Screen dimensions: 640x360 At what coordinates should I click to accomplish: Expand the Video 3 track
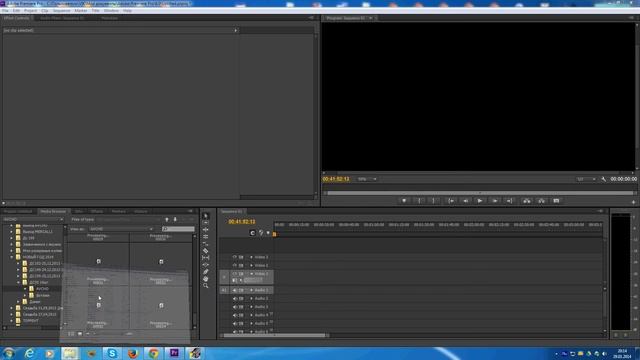pyautogui.click(x=251, y=257)
